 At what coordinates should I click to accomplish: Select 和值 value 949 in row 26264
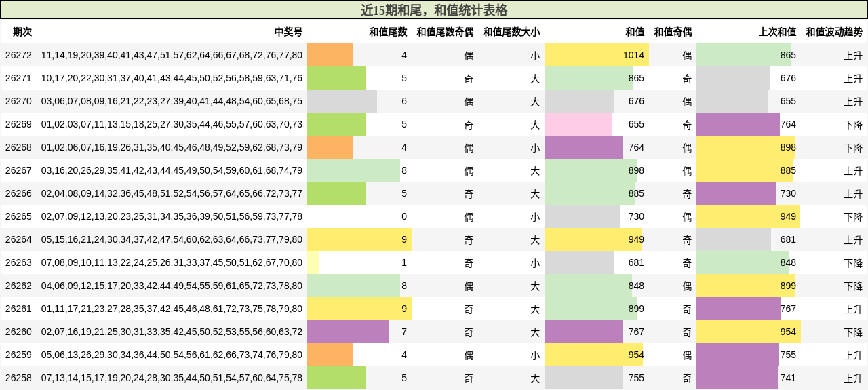(597, 239)
